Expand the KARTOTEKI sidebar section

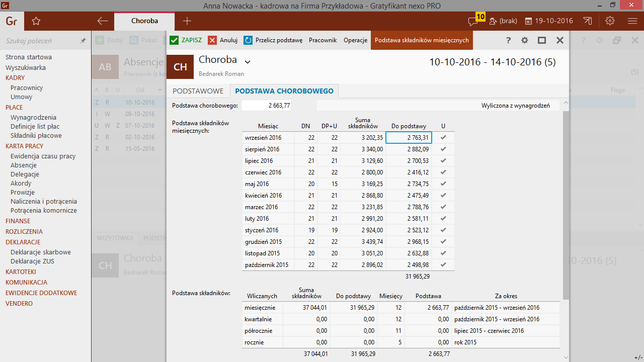pos(21,271)
